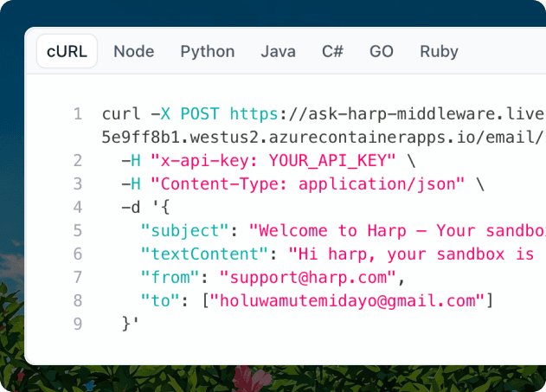Click the "curl -X POST" command text

[161, 114]
